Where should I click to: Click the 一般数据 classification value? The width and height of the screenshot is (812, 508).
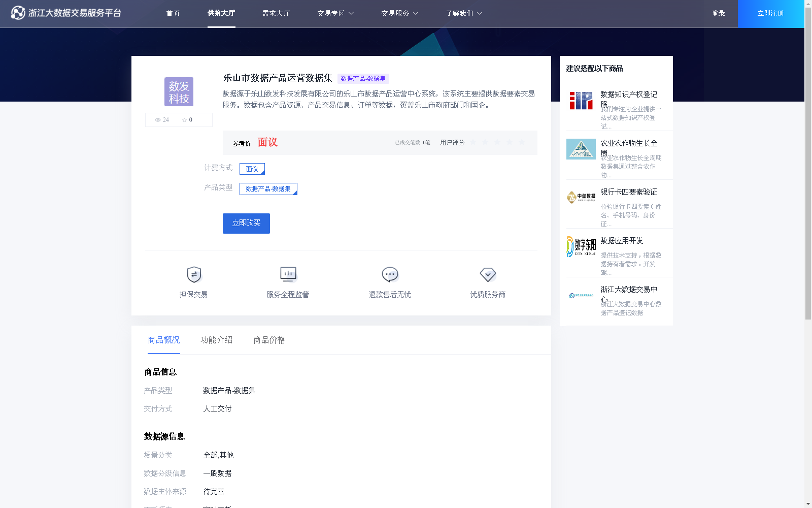(217, 473)
